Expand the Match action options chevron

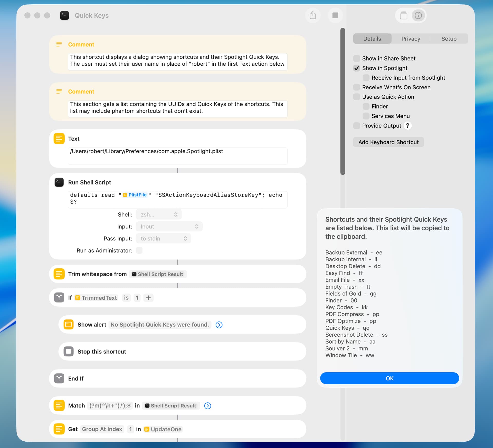pos(207,406)
